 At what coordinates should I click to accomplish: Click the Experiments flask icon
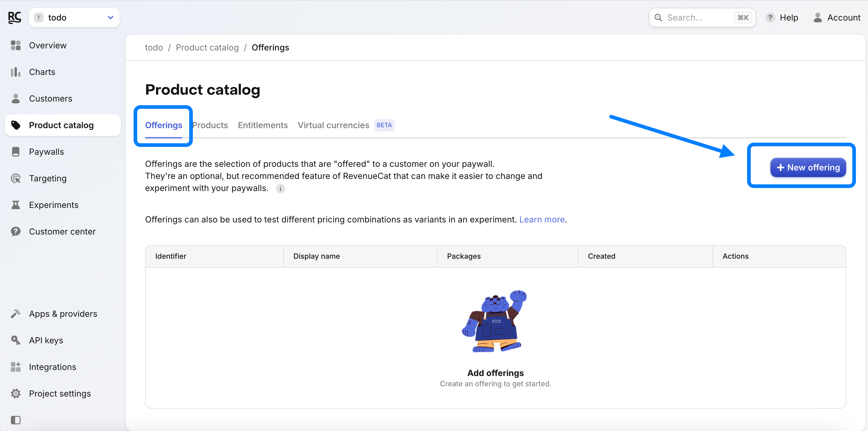click(x=15, y=205)
